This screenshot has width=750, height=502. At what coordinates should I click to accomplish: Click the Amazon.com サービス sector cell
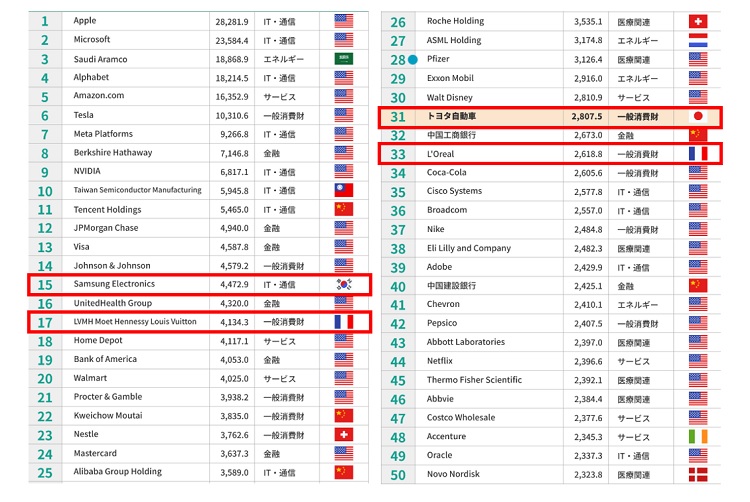tap(280, 97)
